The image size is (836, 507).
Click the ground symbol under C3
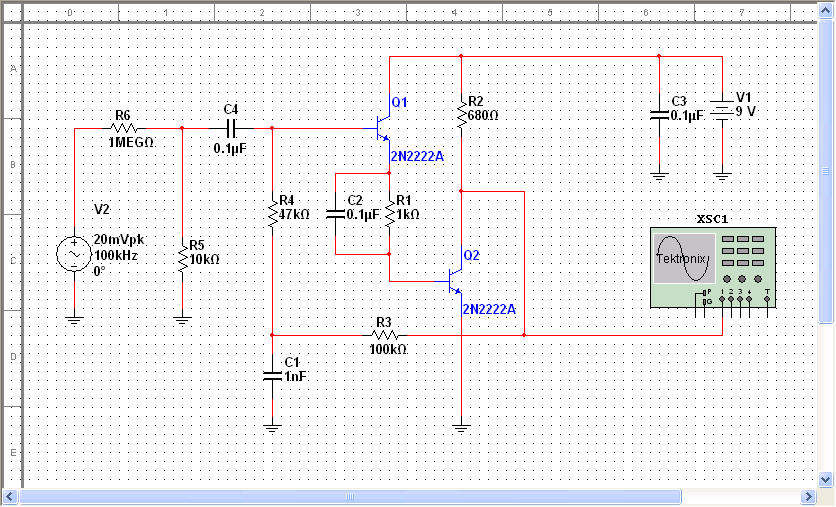pos(660,176)
